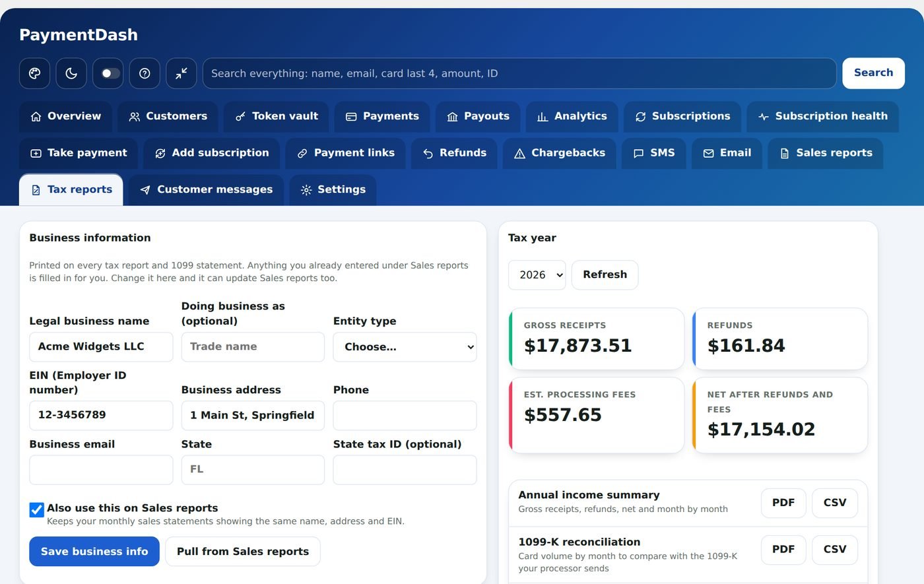Open the Chargebacks tab
Viewport: 924px width, 584px height.
pos(560,153)
